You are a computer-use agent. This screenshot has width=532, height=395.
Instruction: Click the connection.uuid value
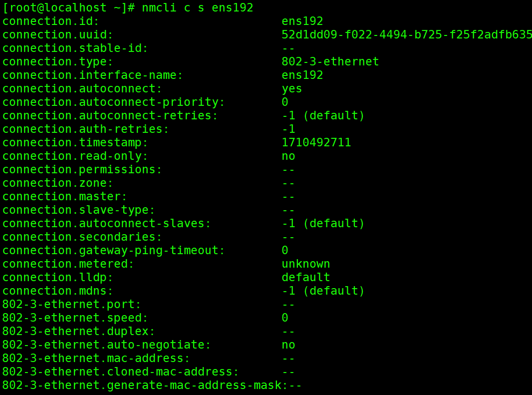[x=406, y=34]
